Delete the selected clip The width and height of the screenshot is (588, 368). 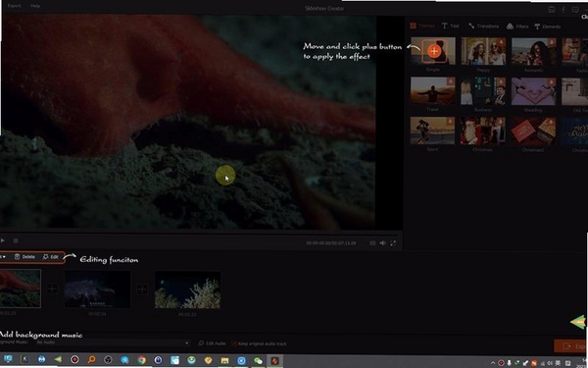(24, 257)
